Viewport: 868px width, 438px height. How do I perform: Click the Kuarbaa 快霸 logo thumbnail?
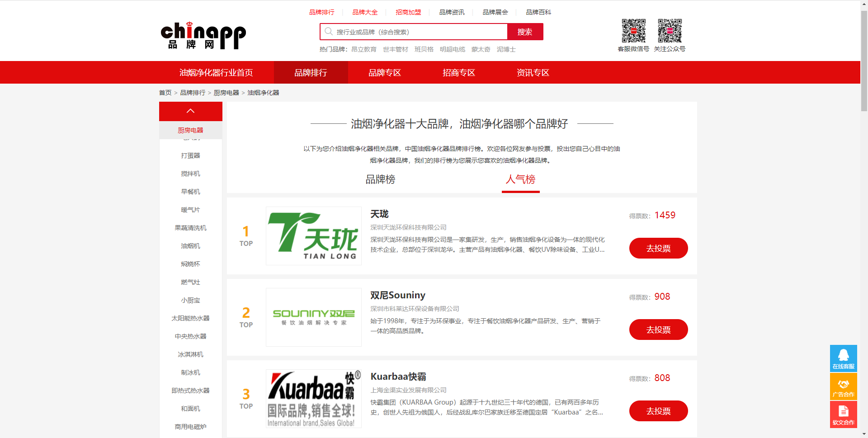[x=314, y=399]
